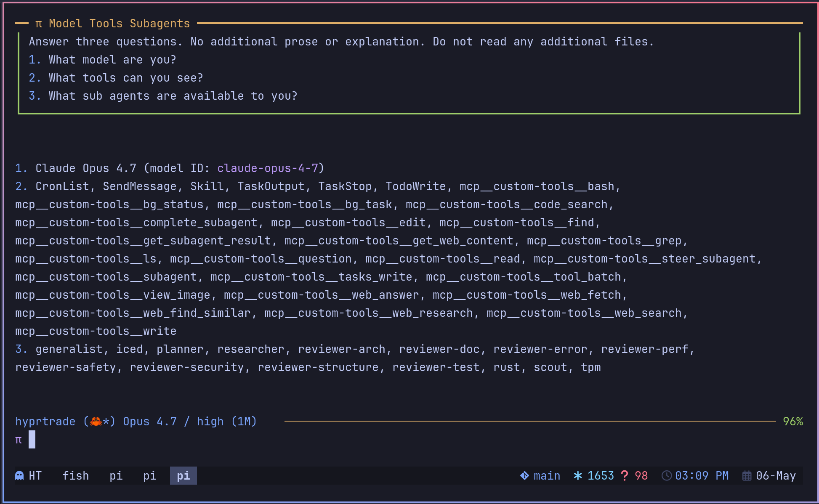
Task: Click mcp__custom-tools__view_image tool name
Action: (x=113, y=295)
